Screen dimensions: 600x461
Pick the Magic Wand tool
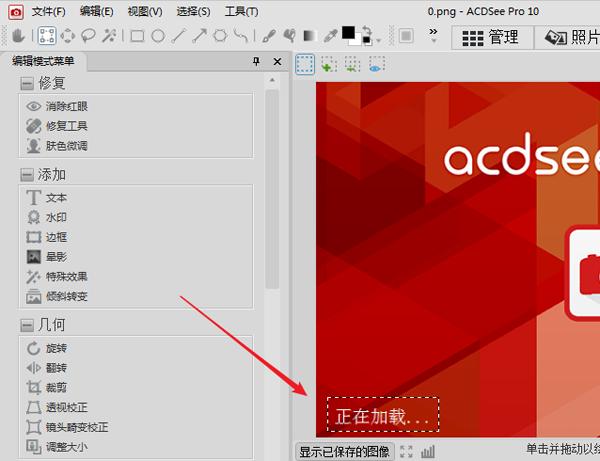108,36
